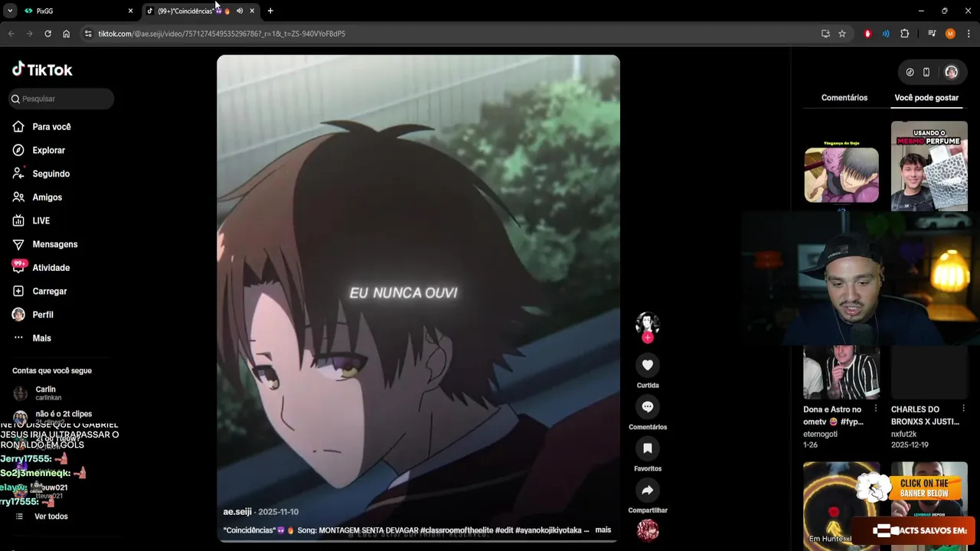Viewport: 980px width, 551px height.
Task: Open video Comentários bubble icon
Action: tap(648, 406)
